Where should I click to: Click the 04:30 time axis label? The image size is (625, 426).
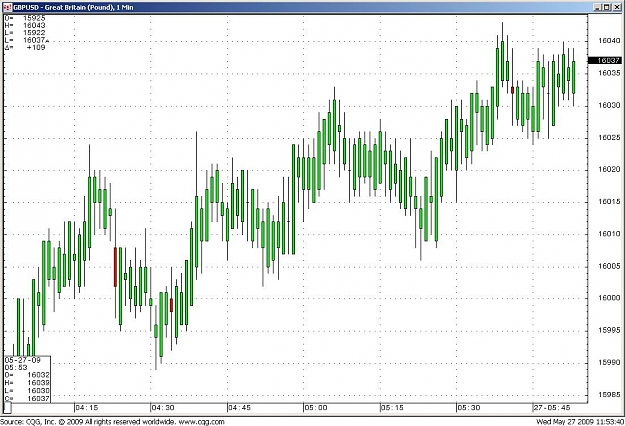[163, 408]
